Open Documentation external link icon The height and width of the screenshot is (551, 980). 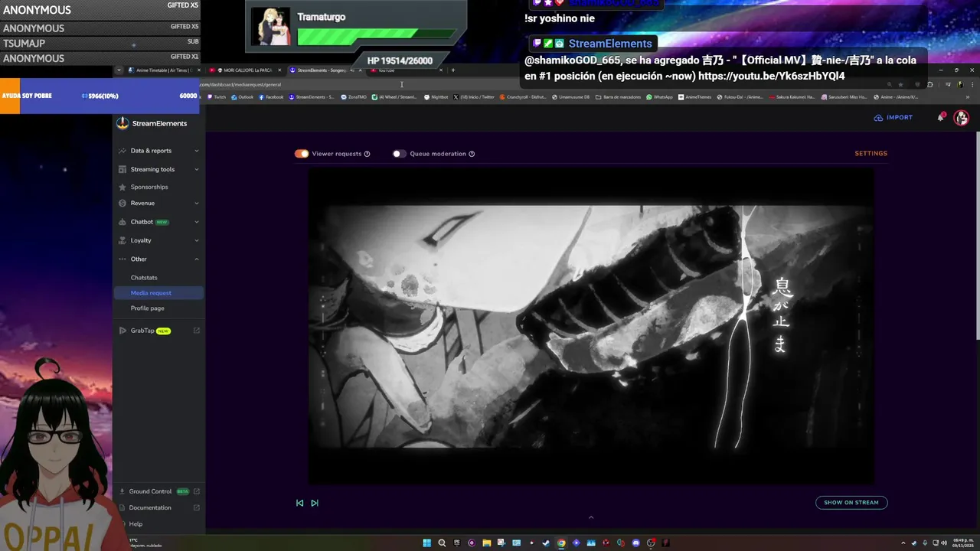pos(197,507)
